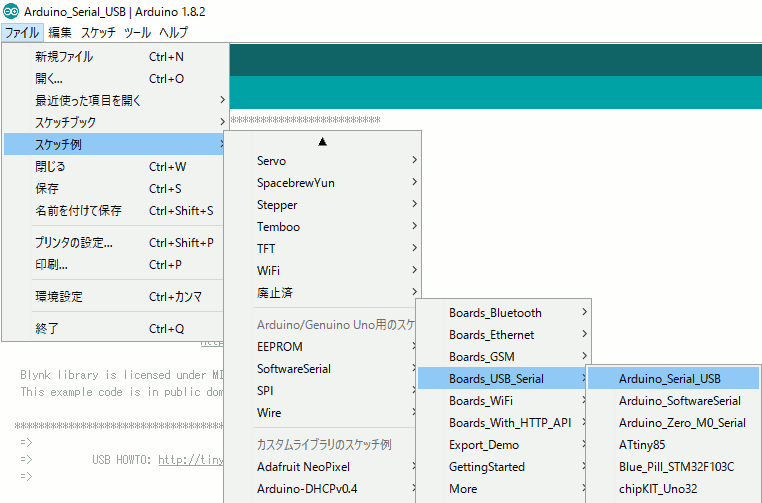Viewport: 762px width, 503px height.
Task: Choose 終了 to quit Arduino
Action: 116,328
